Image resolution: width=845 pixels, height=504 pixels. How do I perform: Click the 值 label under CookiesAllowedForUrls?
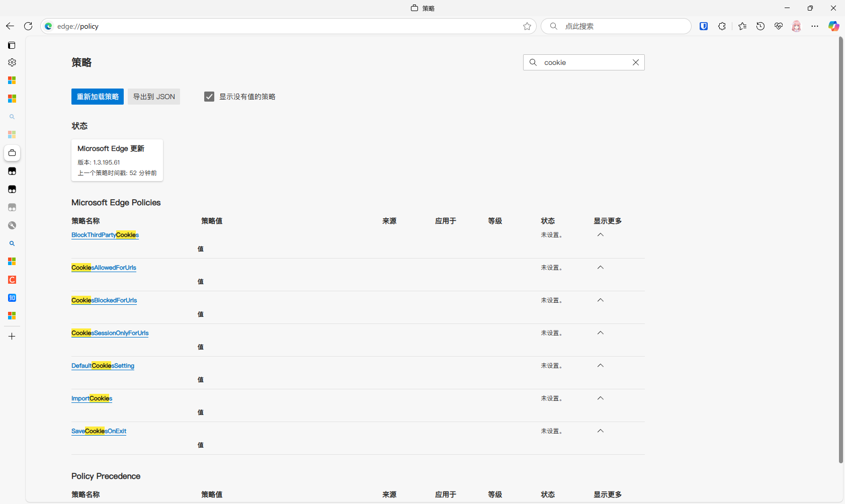201,282
